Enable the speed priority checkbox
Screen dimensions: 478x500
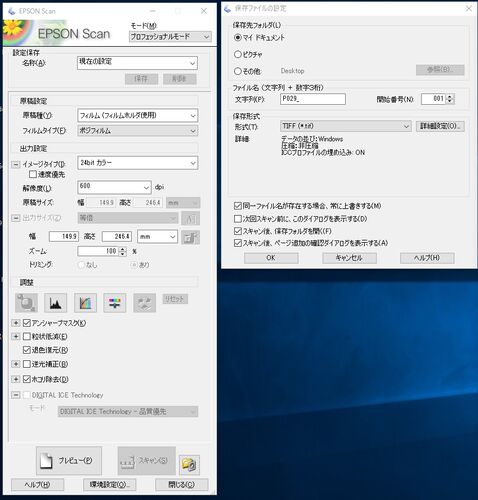(33, 174)
